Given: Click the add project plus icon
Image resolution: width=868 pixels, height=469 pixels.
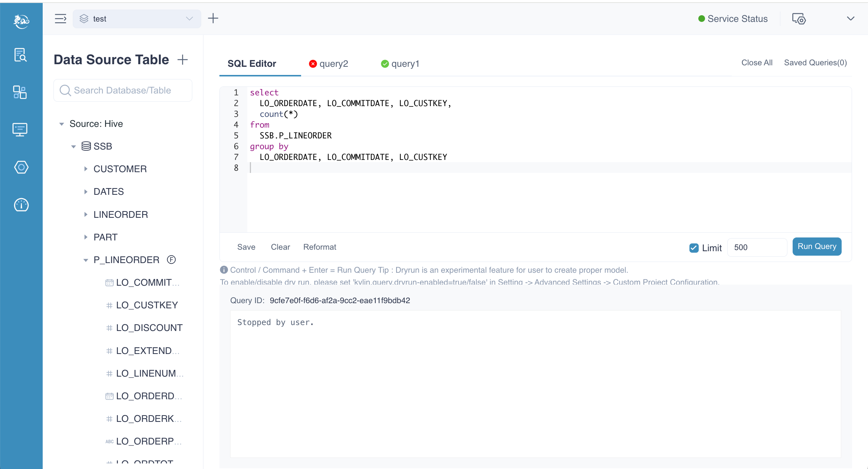Looking at the screenshot, I should (213, 18).
